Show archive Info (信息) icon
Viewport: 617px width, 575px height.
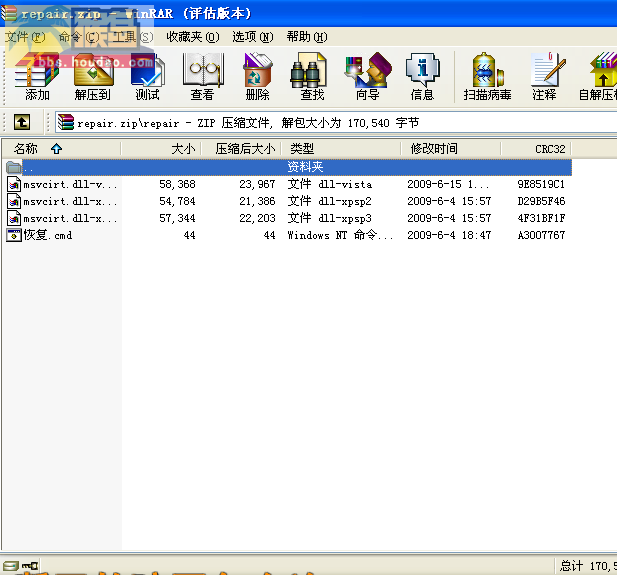tap(423, 76)
